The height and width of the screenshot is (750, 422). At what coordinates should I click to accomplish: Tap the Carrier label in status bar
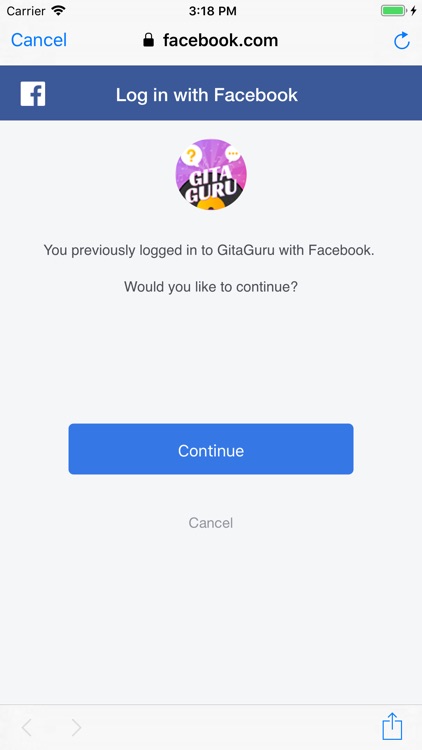(x=26, y=11)
